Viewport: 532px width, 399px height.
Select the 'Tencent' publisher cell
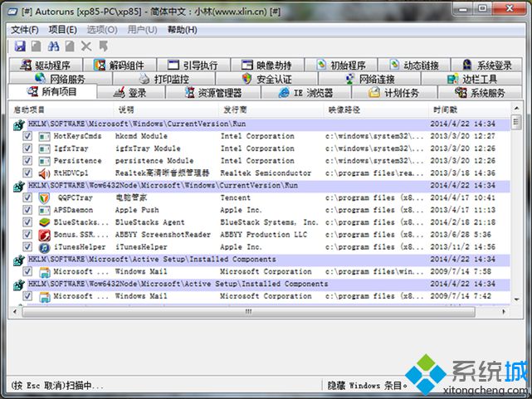point(236,198)
